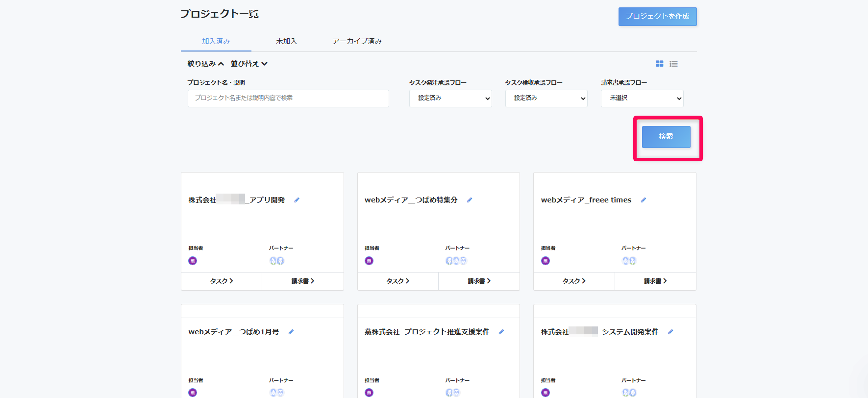This screenshot has height=398, width=868.
Task: Switch to grid card view icon
Action: pyautogui.click(x=659, y=64)
